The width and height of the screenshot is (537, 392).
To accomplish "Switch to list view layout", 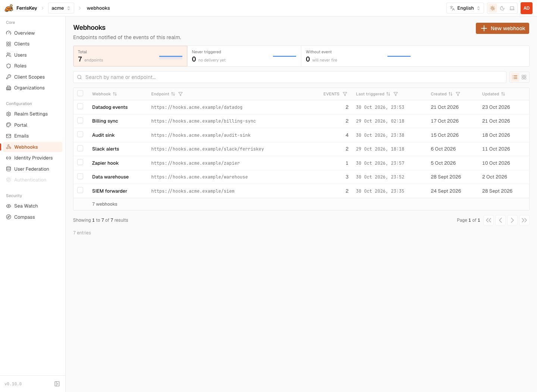I will click(515, 77).
